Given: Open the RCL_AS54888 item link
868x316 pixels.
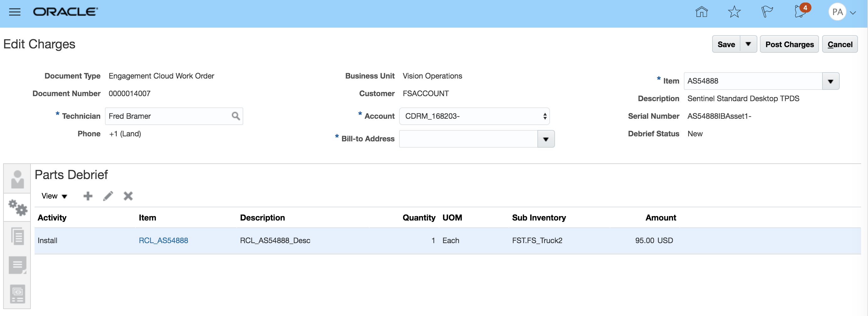Looking at the screenshot, I should (163, 241).
